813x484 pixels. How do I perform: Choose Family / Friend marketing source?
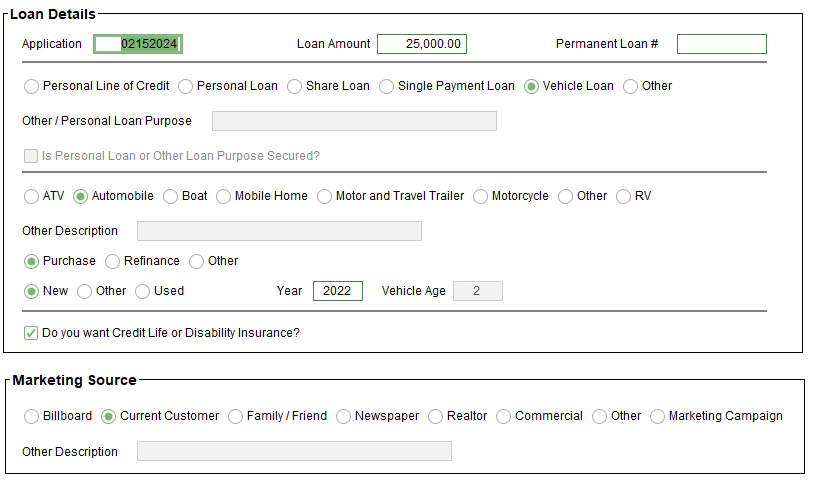pyautogui.click(x=236, y=416)
